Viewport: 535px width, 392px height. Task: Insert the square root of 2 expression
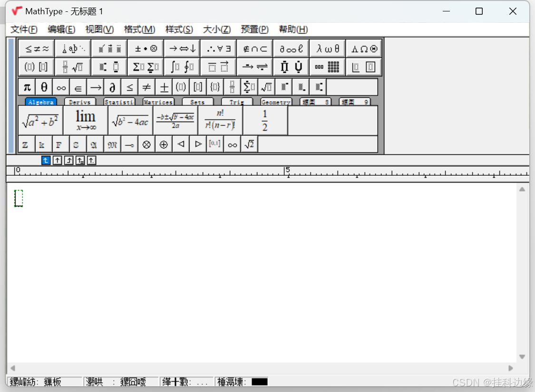point(249,144)
